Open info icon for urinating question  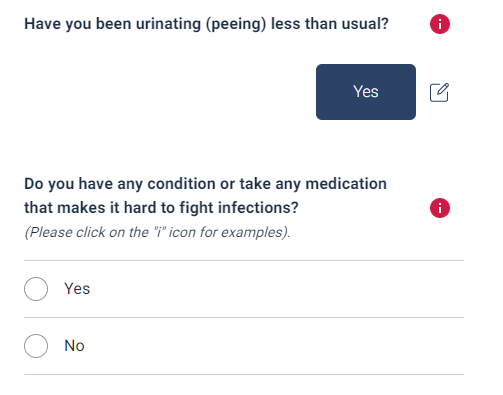(440, 24)
